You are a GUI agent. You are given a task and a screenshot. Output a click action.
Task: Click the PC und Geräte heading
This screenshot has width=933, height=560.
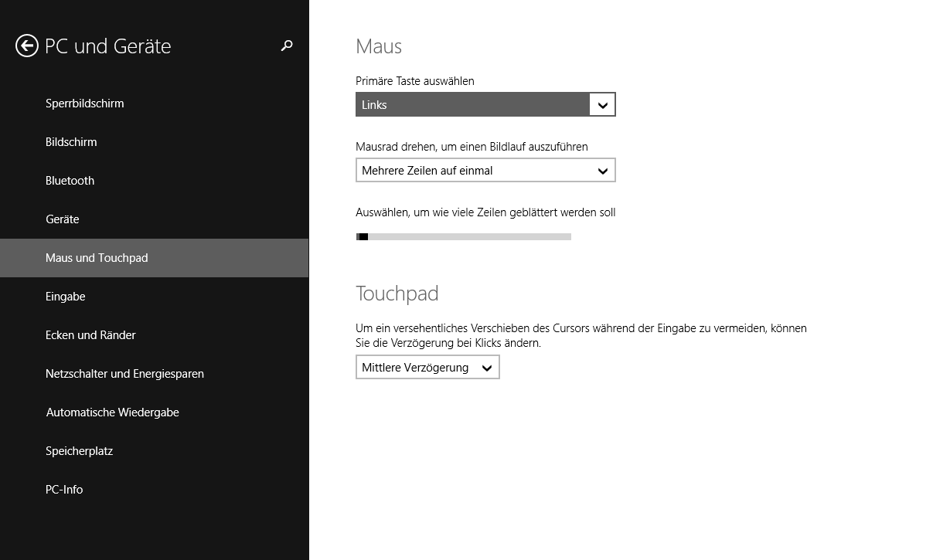click(x=108, y=46)
